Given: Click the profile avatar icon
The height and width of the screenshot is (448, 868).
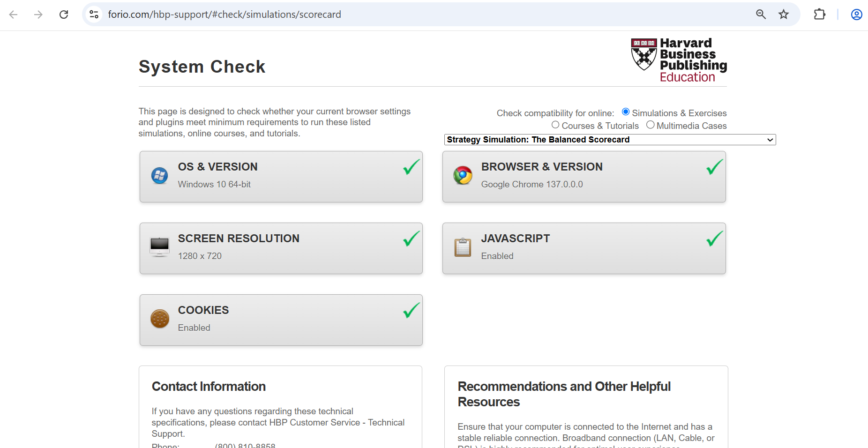Looking at the screenshot, I should pyautogui.click(x=856, y=15).
